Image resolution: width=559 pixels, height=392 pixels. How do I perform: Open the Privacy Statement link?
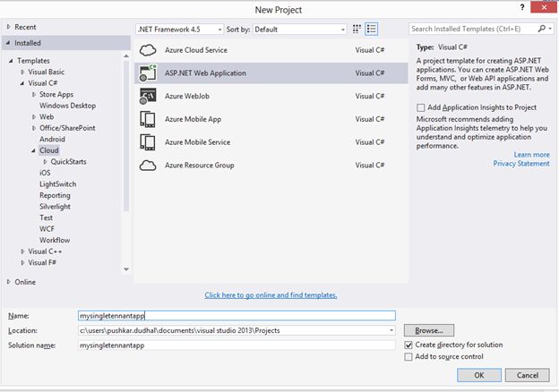click(521, 164)
